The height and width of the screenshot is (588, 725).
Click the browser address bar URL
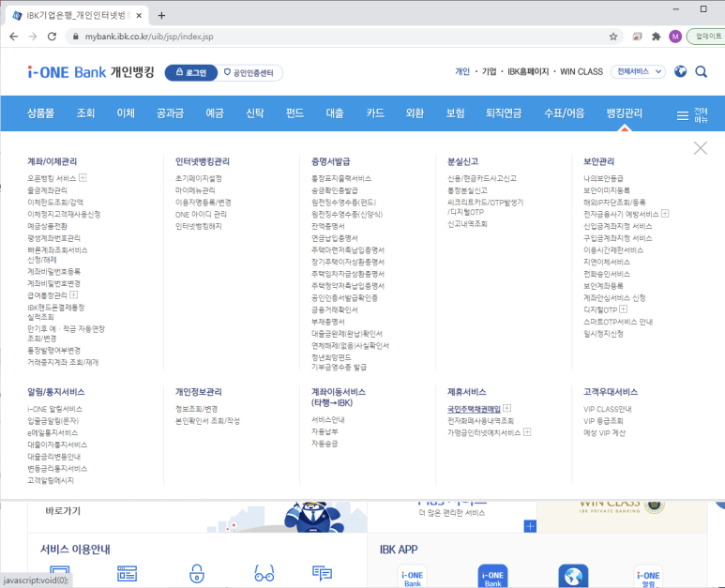coord(149,37)
